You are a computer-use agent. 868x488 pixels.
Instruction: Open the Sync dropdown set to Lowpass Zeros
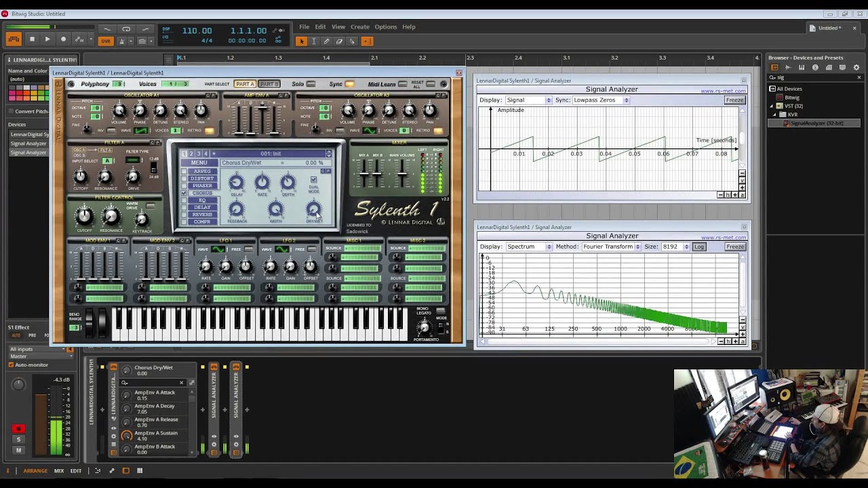point(601,100)
